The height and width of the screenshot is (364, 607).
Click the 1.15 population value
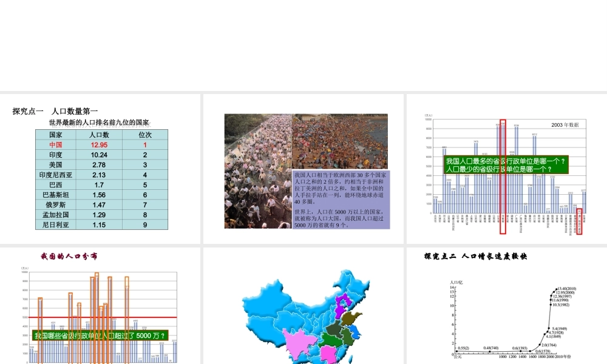pos(99,224)
